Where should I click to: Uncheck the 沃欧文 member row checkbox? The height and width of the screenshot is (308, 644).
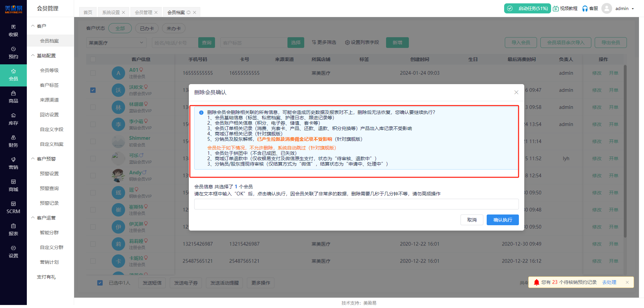click(x=93, y=90)
